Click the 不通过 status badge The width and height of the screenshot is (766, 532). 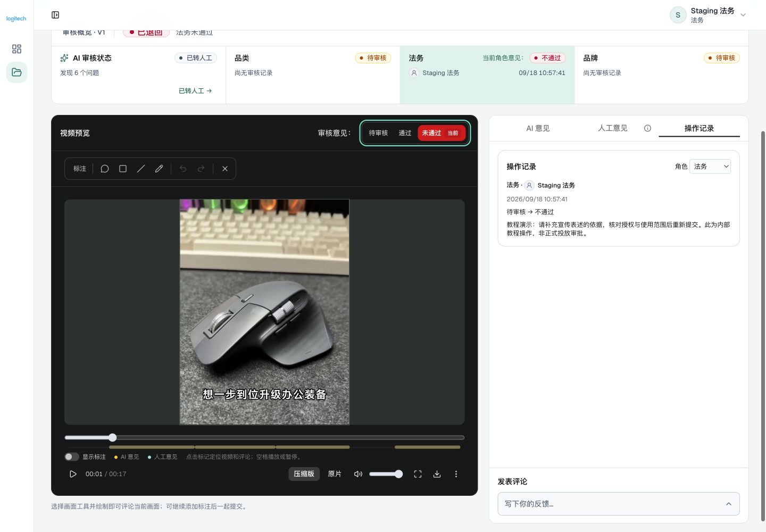pos(547,58)
